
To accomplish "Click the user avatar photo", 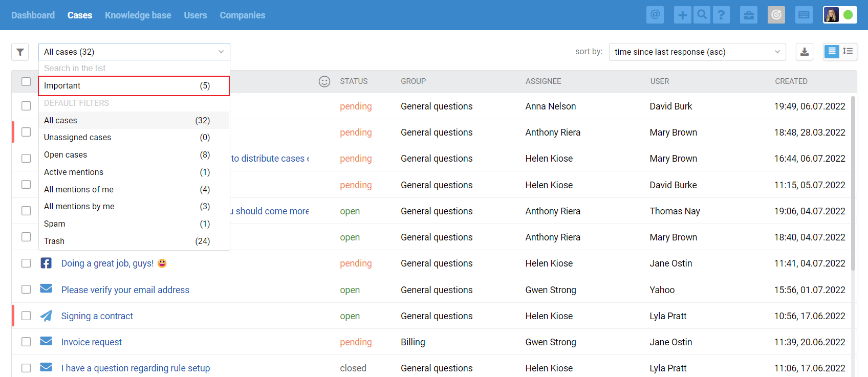I will [x=832, y=15].
